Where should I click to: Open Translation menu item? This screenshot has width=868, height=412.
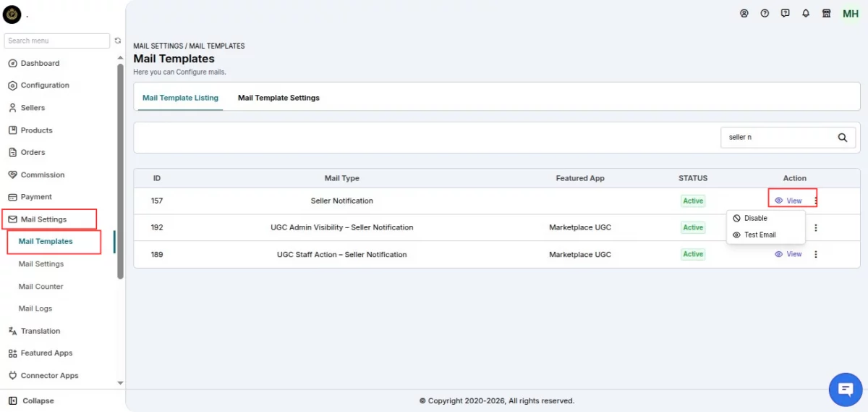click(x=41, y=331)
